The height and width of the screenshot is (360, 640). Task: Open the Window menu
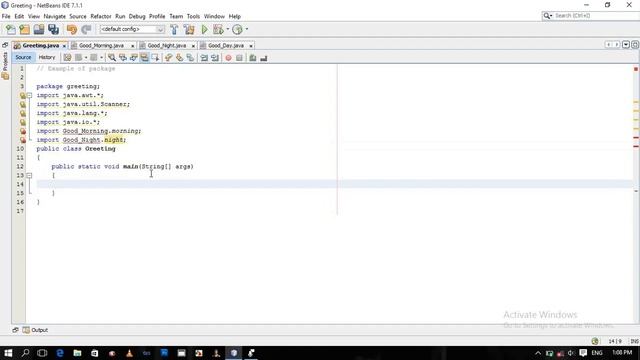214,16
